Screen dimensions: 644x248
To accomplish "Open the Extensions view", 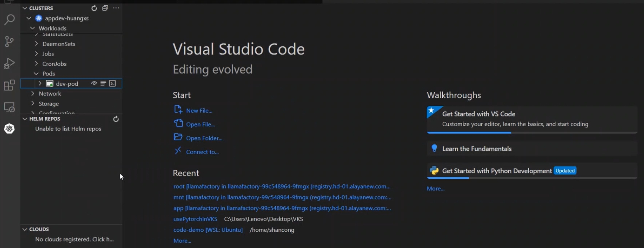I will pos(9,85).
